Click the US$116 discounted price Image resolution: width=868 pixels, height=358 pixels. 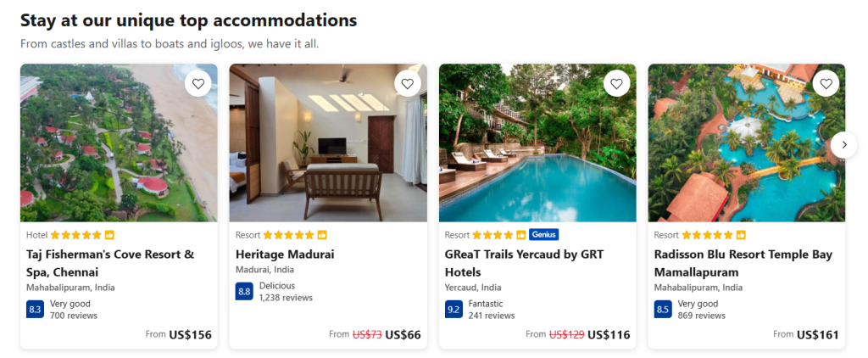click(x=609, y=335)
